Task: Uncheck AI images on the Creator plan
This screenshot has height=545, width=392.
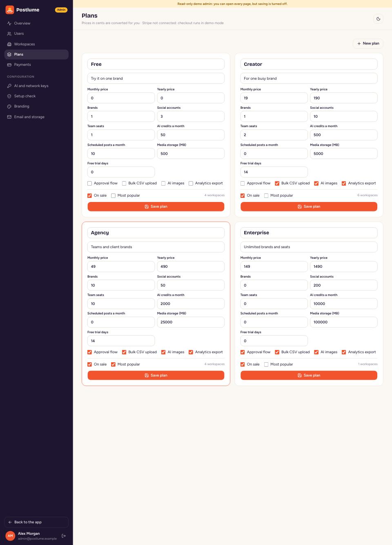Action: (x=316, y=184)
